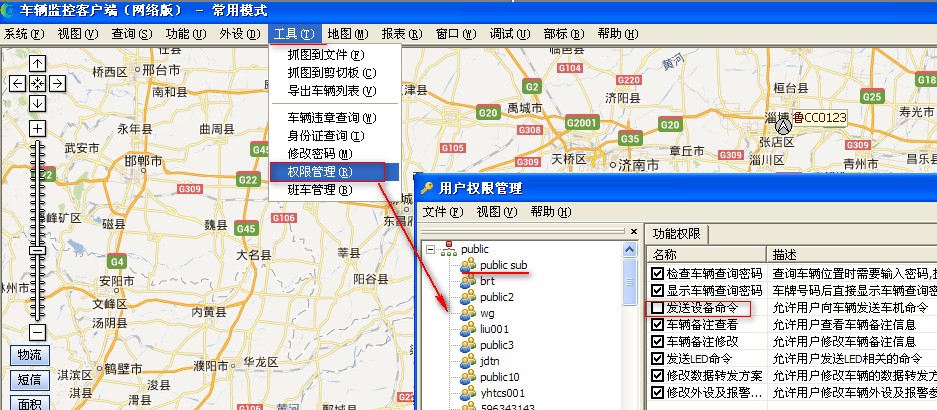Select the public sub user in tree
This screenshot has width=937, height=410.
click(x=502, y=265)
